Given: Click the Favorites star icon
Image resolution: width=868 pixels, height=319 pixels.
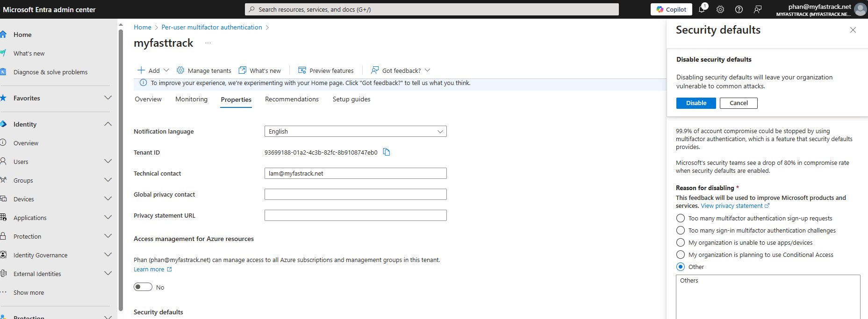Looking at the screenshot, I should 3,98.
